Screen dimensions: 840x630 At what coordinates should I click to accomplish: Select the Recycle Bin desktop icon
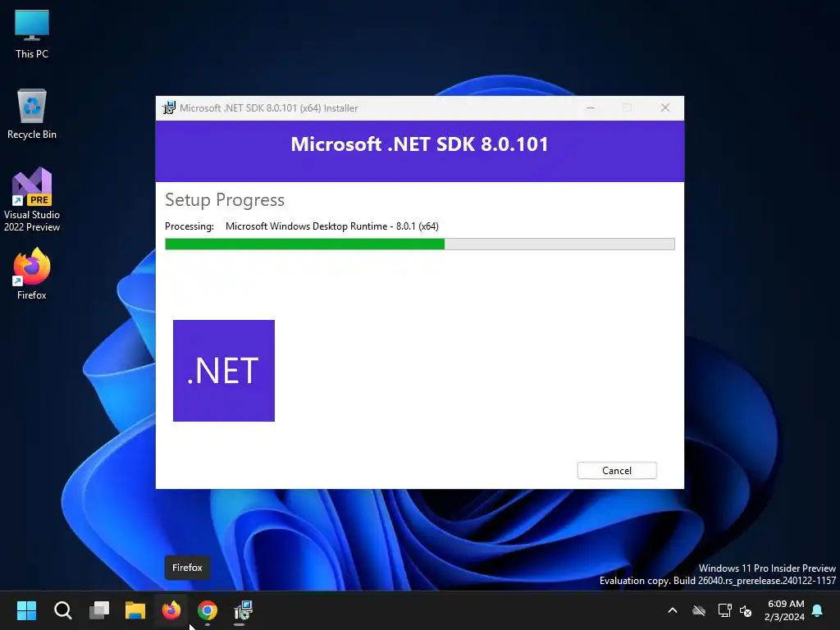coord(32,114)
